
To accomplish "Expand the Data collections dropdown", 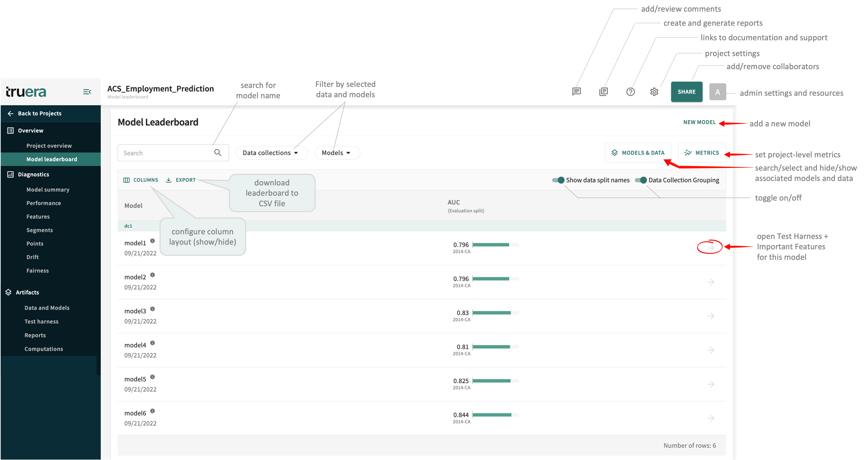I will point(271,153).
